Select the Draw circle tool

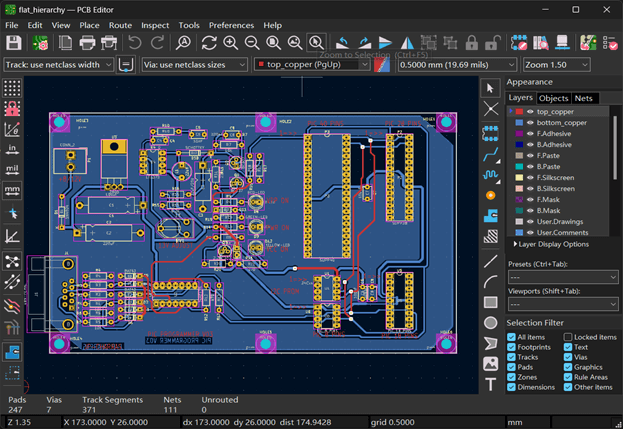[x=491, y=323]
